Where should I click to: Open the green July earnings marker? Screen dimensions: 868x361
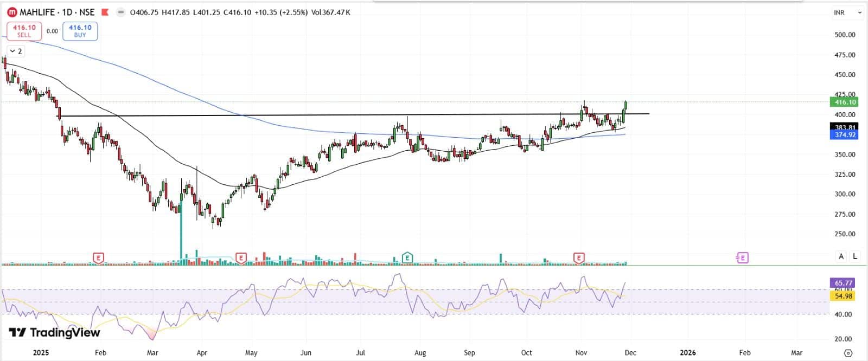(x=407, y=258)
